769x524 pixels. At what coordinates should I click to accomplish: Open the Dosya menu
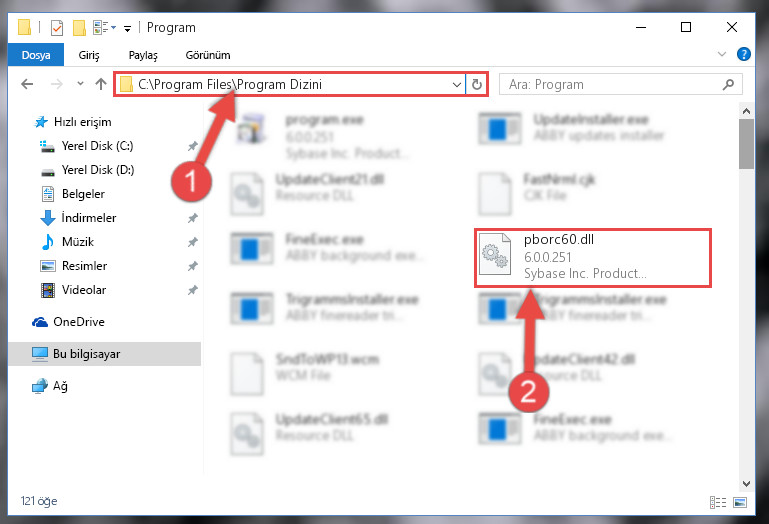pyautogui.click(x=36, y=54)
